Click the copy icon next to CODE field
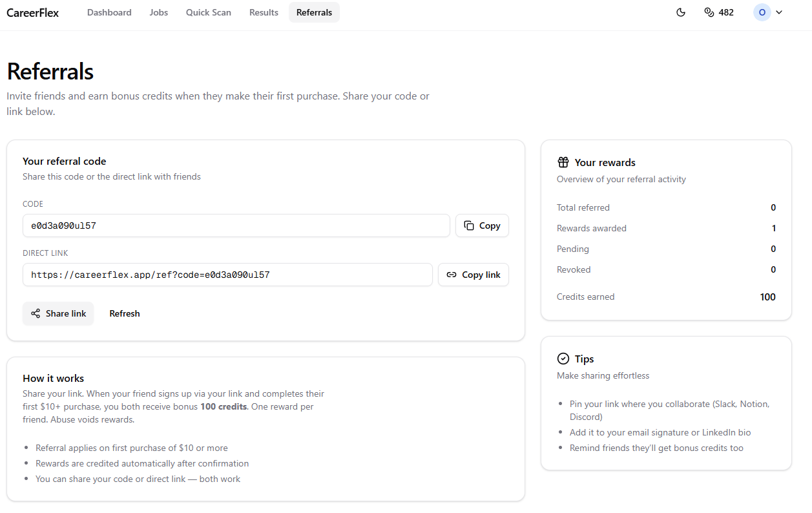Image resolution: width=812 pixels, height=513 pixels. [470, 225]
